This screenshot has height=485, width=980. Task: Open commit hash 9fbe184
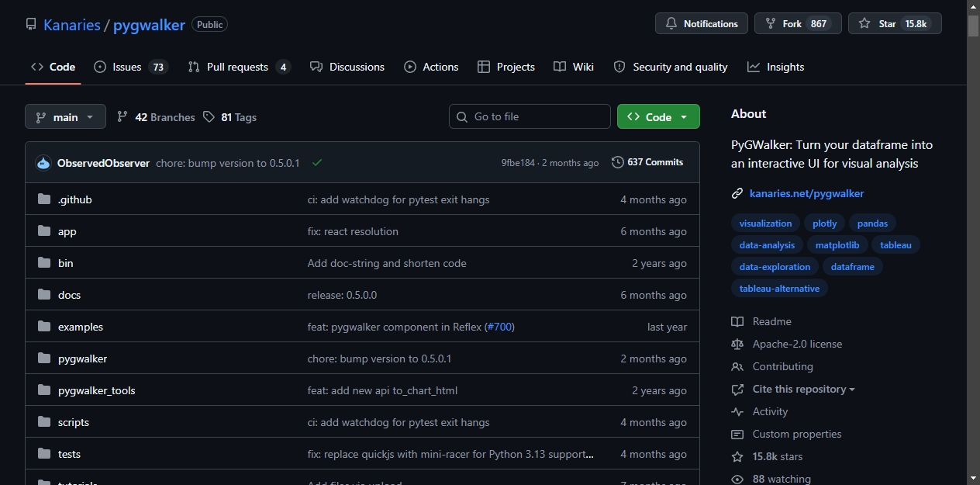point(518,163)
